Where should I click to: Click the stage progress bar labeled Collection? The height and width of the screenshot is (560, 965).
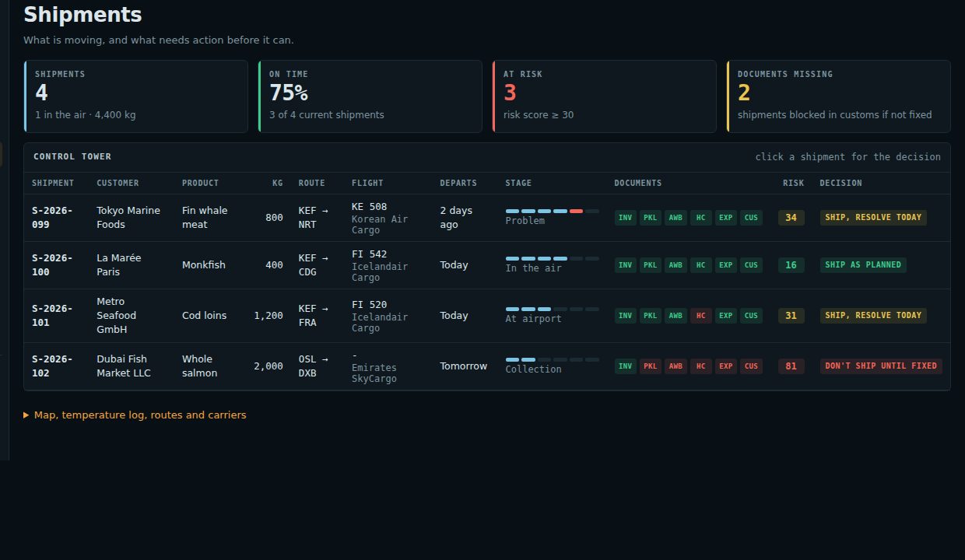[x=552, y=360]
